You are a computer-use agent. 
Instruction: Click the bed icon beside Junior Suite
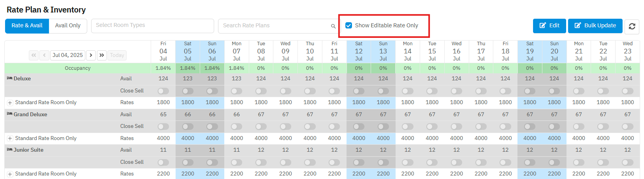coord(10,150)
